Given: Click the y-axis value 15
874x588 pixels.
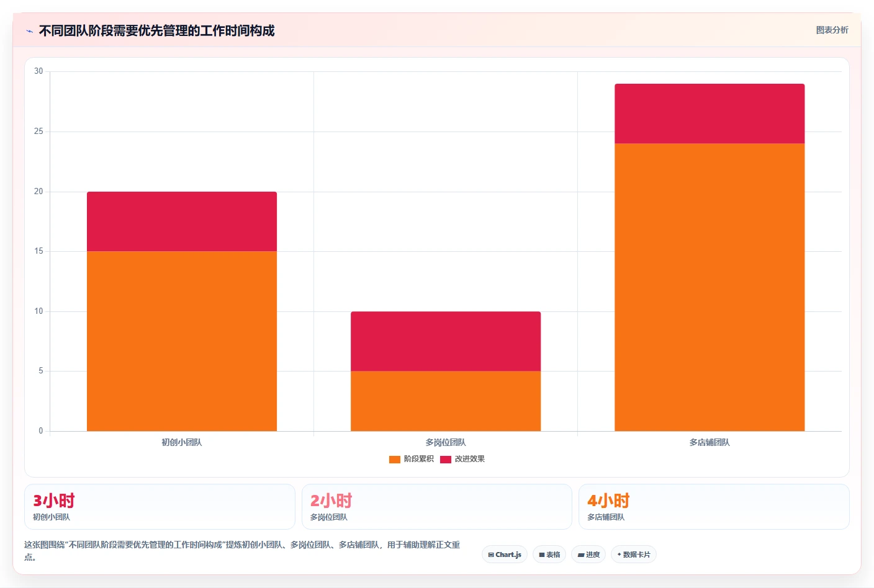Looking at the screenshot, I should [x=38, y=251].
